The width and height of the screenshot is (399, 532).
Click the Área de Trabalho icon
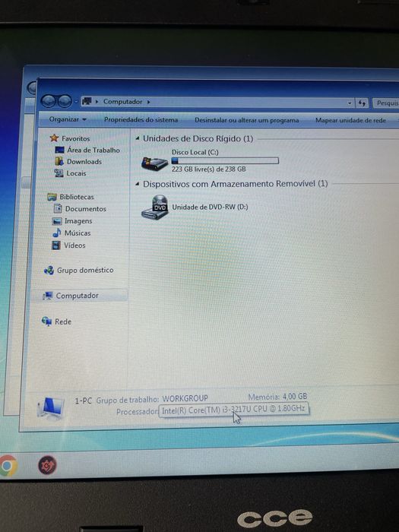(59, 150)
